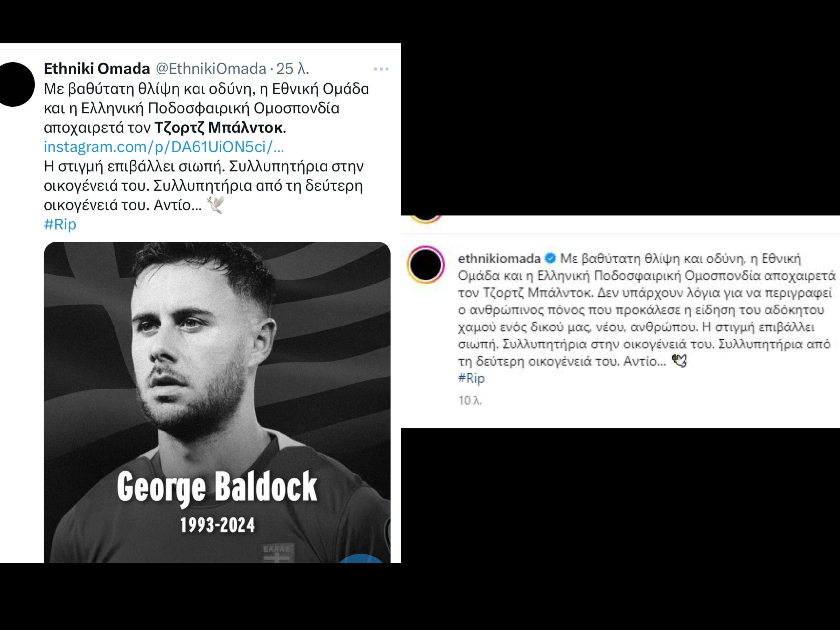The width and height of the screenshot is (840, 630).
Task: Open the Ethniki Omada display name profile
Action: (x=97, y=69)
